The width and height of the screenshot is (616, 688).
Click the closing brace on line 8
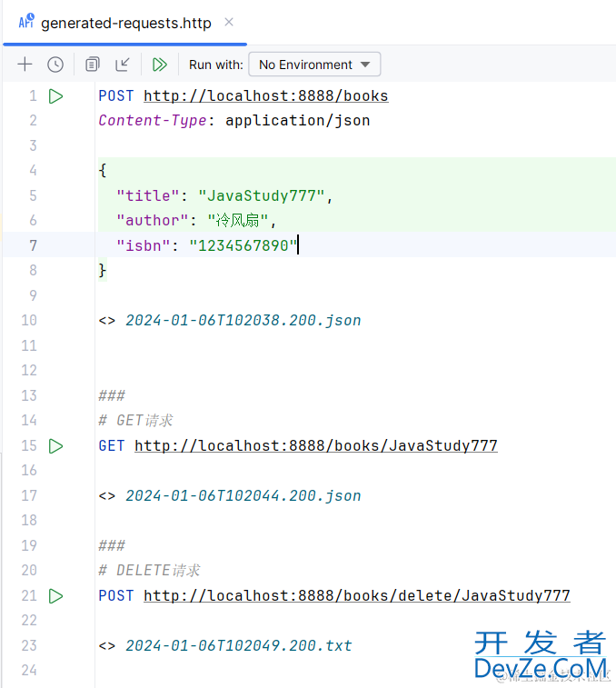pos(103,270)
